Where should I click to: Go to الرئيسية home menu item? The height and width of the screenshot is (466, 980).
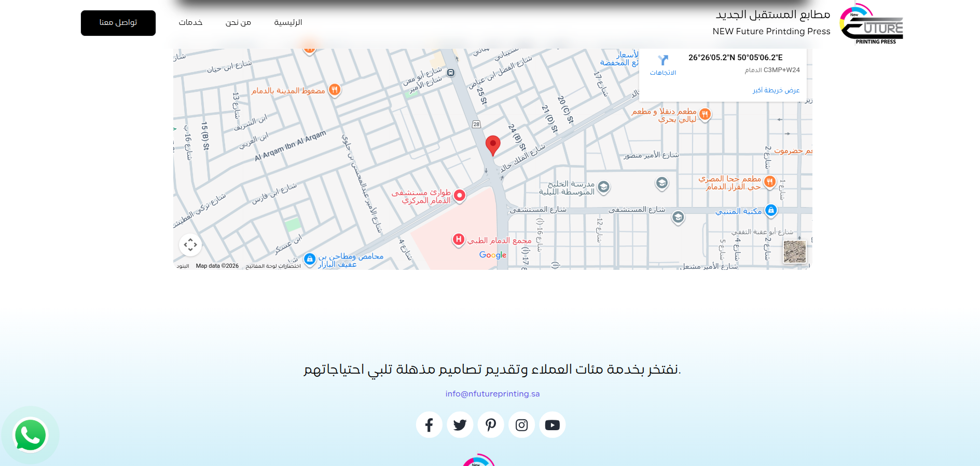288,22
